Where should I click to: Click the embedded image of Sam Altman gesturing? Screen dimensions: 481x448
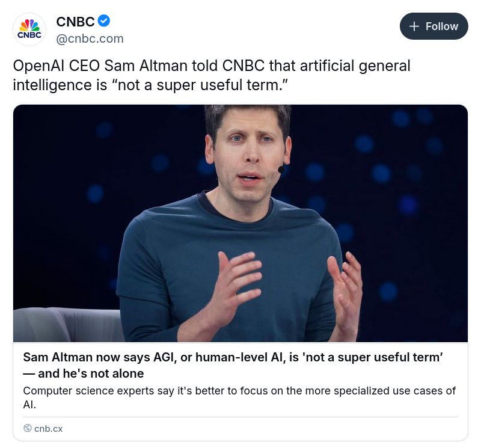(x=240, y=222)
